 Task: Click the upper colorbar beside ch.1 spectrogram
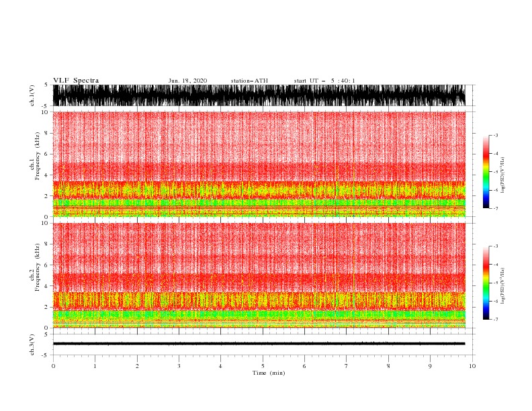click(x=486, y=172)
